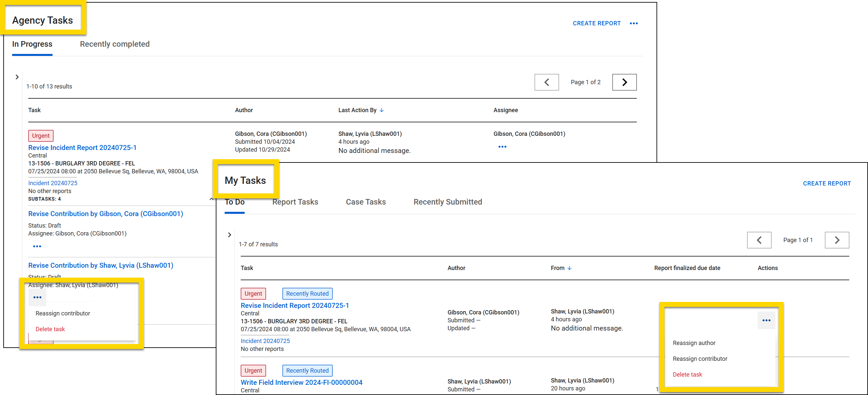
Task: Open the Incident 20240725 link
Action: [x=53, y=183]
